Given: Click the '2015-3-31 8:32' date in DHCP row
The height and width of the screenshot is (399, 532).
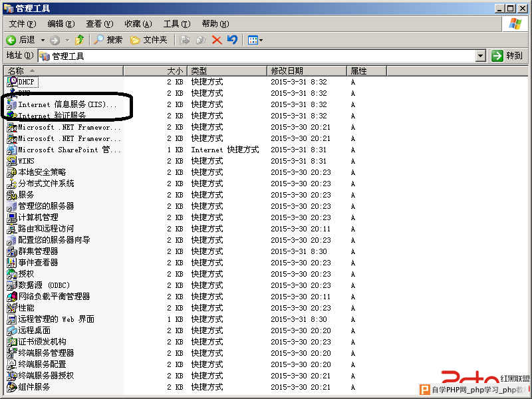Looking at the screenshot, I should click(299, 82).
